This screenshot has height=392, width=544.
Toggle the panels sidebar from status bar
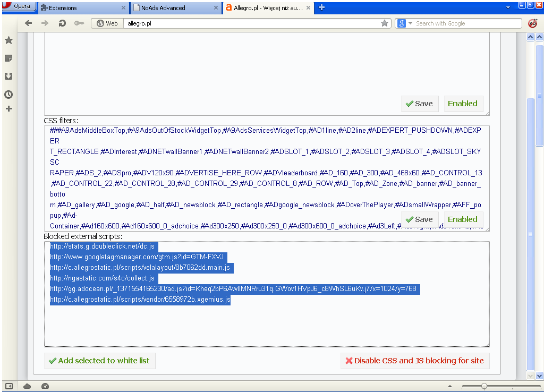[x=9, y=386]
